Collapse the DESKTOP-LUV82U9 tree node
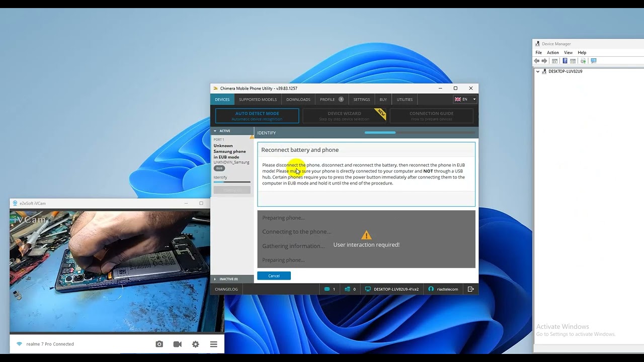This screenshot has width=644, height=362. click(x=538, y=71)
